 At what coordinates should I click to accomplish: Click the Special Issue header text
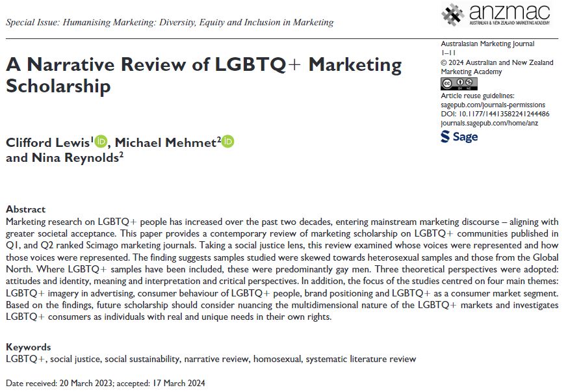tap(170, 23)
